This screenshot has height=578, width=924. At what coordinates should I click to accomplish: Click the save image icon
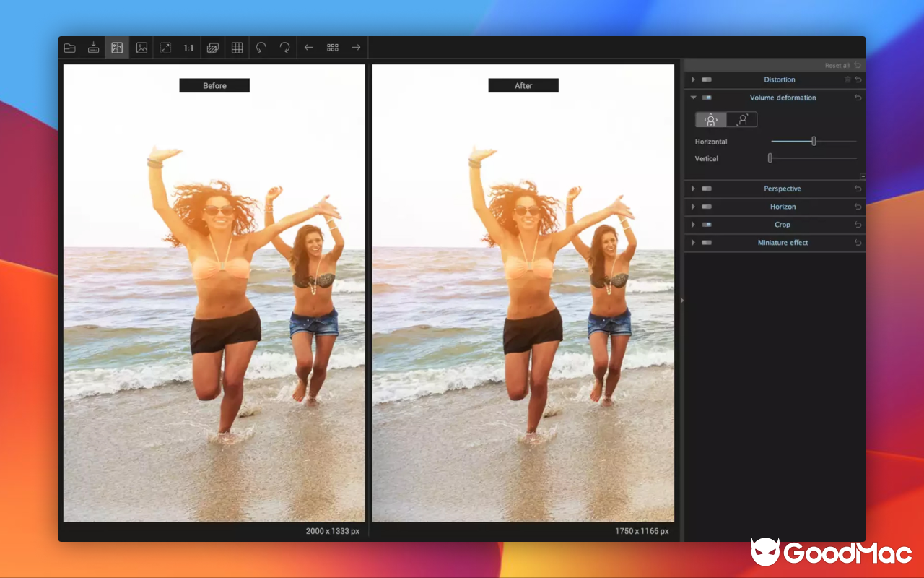click(x=93, y=48)
